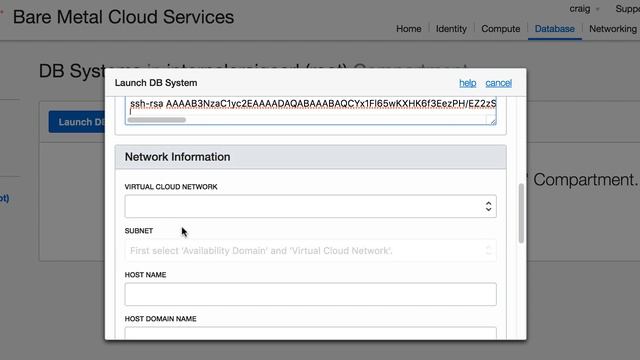Image resolution: width=640 pixels, height=360 pixels.
Task: Open the Networking tab
Action: (x=613, y=29)
